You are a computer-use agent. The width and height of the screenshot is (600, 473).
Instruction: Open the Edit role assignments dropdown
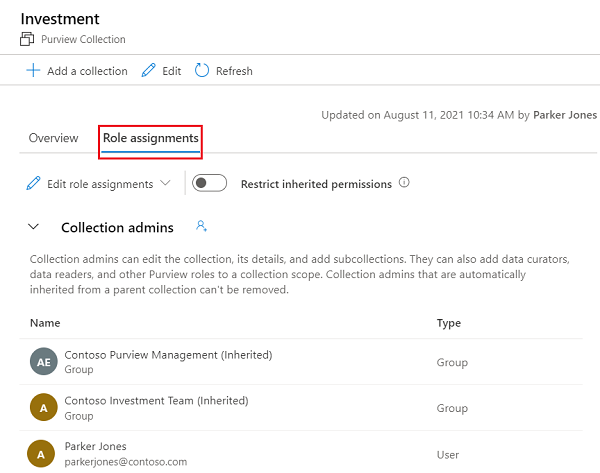[x=165, y=184]
